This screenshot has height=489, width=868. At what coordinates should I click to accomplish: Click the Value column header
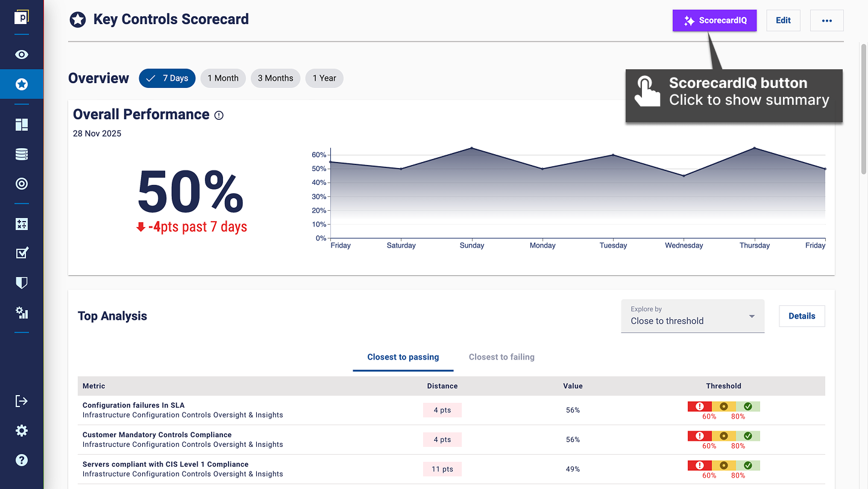click(x=573, y=386)
